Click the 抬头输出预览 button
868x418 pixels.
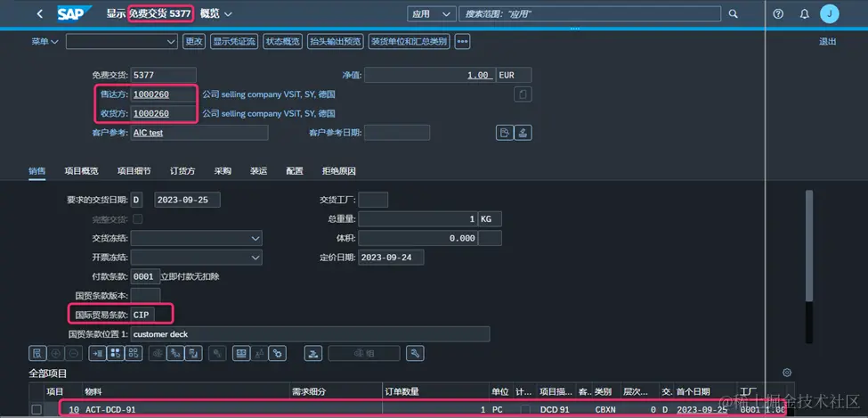point(336,42)
